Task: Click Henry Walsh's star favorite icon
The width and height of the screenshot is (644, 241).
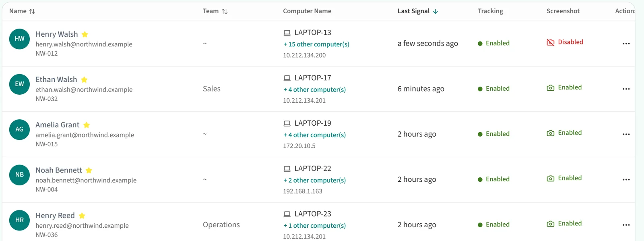Action: click(x=85, y=34)
